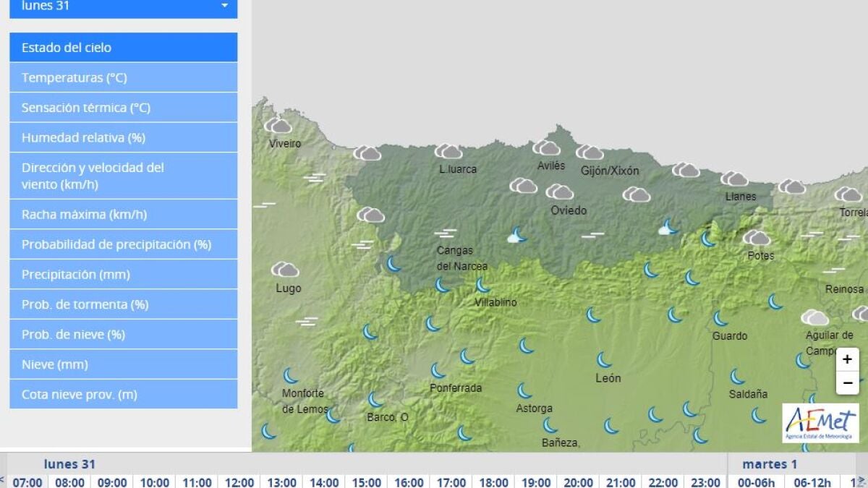This screenshot has width=868, height=488.
Task: Show Prob. de nieve (%) layer
Action: [124, 335]
